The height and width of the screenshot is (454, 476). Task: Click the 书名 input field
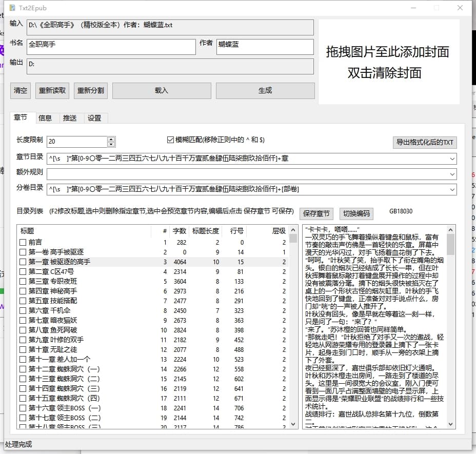[x=111, y=47]
